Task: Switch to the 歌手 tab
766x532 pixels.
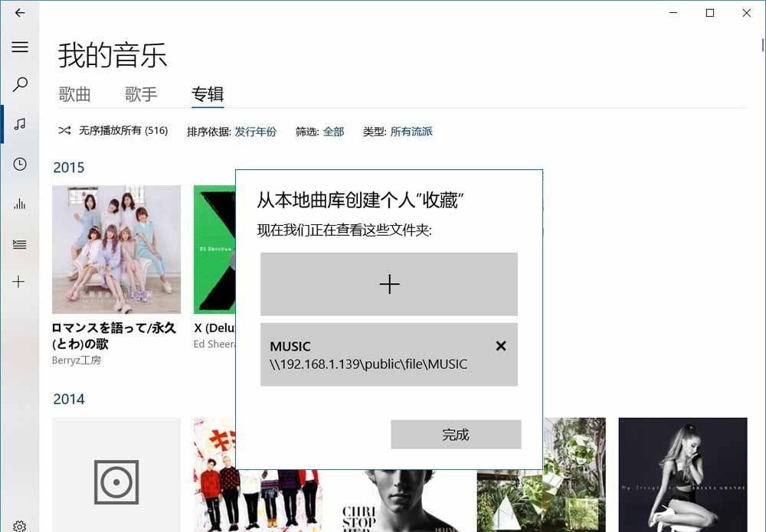Action: [141, 94]
